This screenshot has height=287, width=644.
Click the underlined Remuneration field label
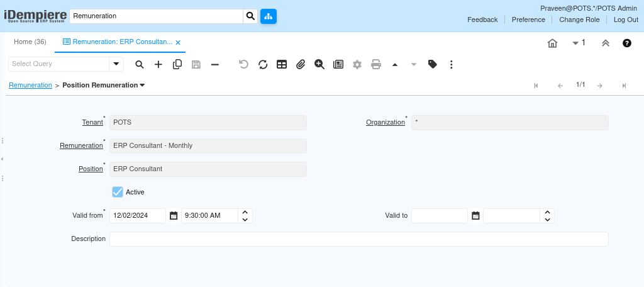81,145
